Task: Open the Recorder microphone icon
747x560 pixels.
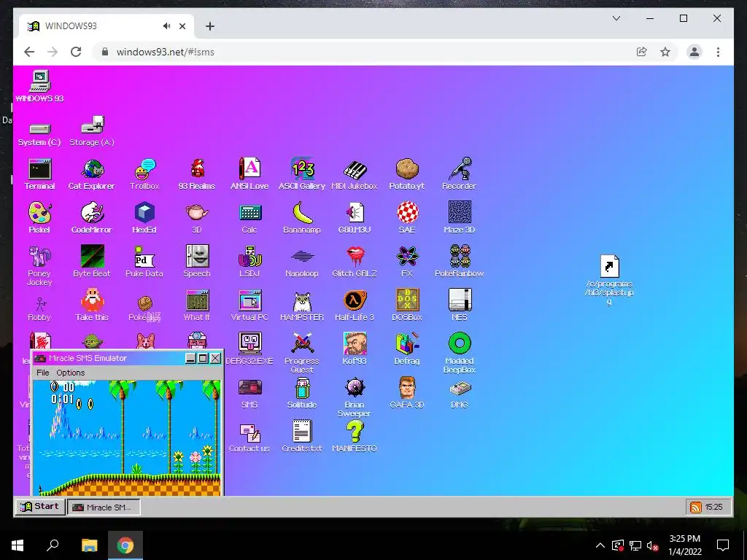Action: 460,174
